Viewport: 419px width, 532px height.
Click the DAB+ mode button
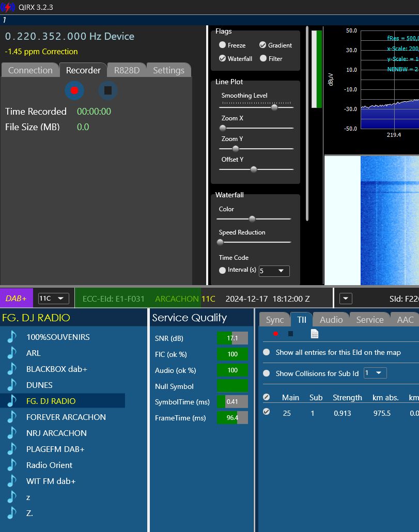(17, 299)
